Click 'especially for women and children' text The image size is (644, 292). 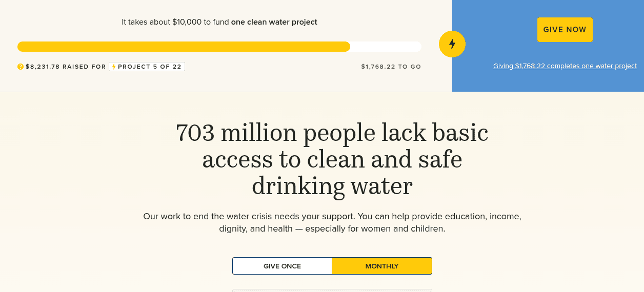[x=375, y=229]
